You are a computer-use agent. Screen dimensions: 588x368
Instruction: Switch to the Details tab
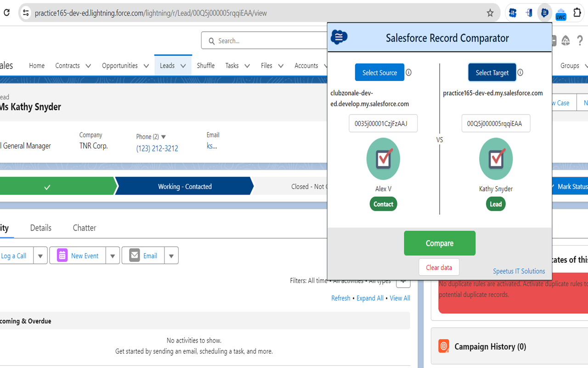click(41, 228)
